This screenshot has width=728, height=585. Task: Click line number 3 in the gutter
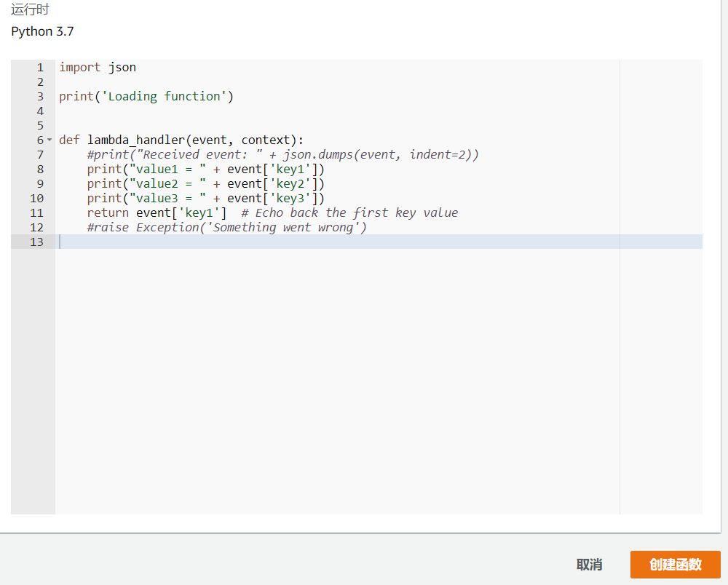pyautogui.click(x=40, y=96)
